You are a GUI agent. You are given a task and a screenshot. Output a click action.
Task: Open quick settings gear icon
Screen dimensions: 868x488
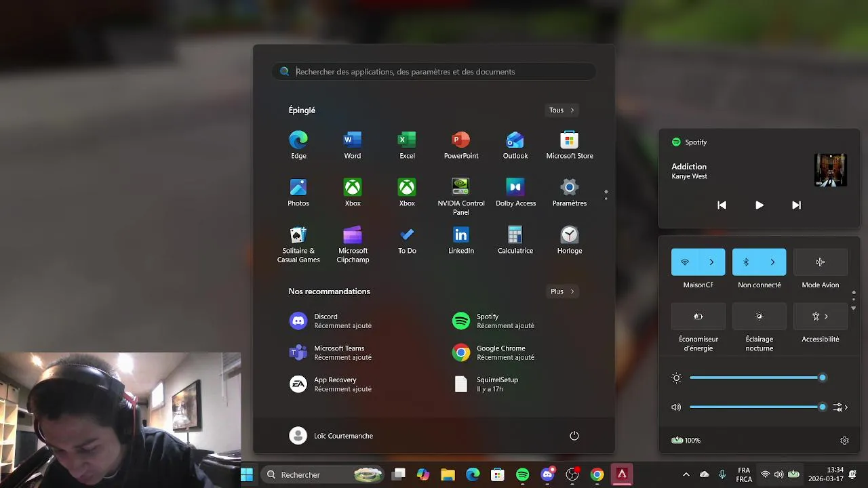(844, 441)
